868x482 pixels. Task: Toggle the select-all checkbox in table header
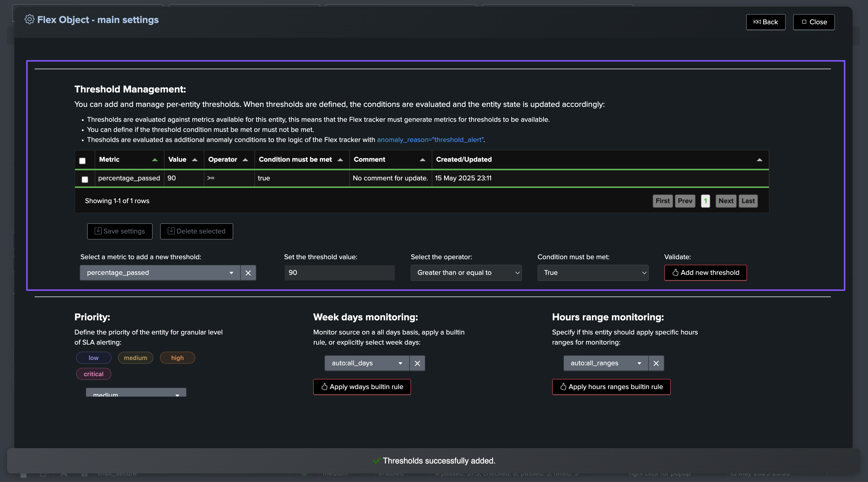(82, 161)
